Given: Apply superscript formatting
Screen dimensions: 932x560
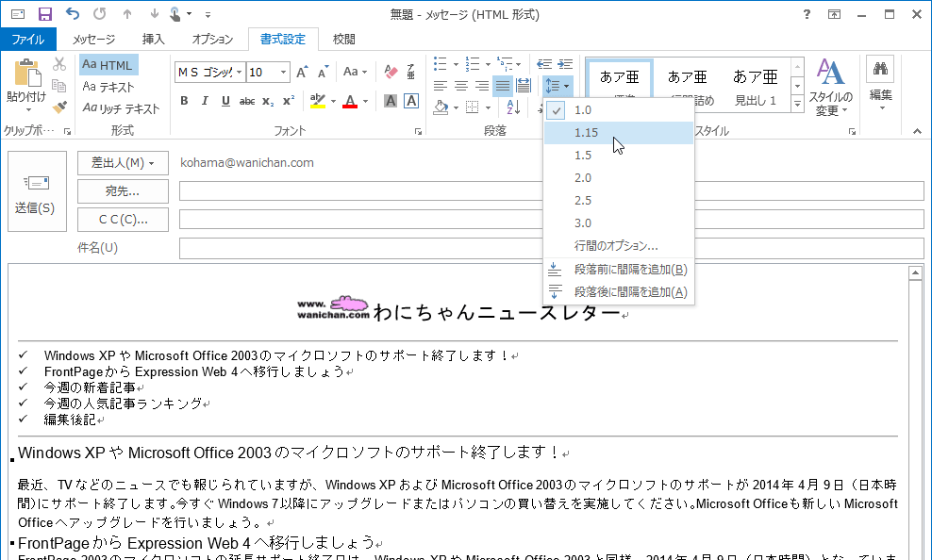Looking at the screenshot, I should (x=289, y=102).
